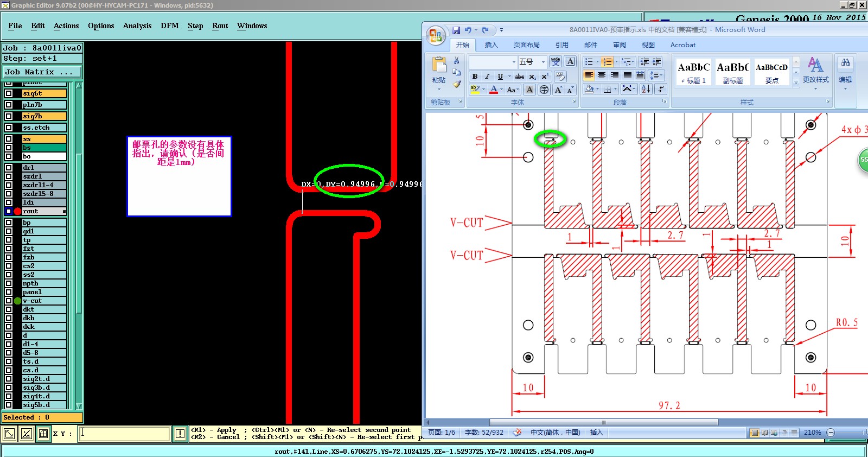This screenshot has height=457, width=868.
Task: Open the highlight color dropdown arrow
Action: click(483, 90)
